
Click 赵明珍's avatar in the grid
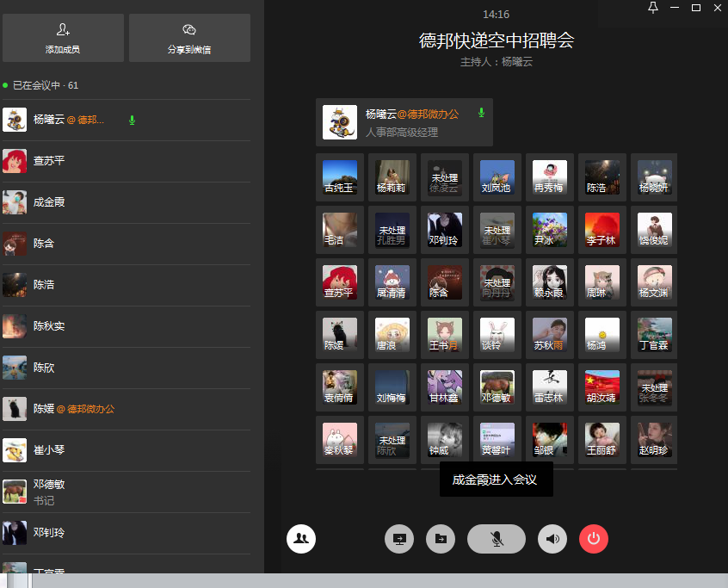654,440
